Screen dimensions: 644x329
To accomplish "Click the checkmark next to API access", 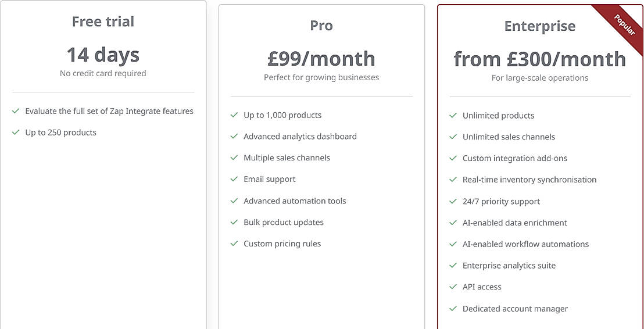I will pos(453,287).
